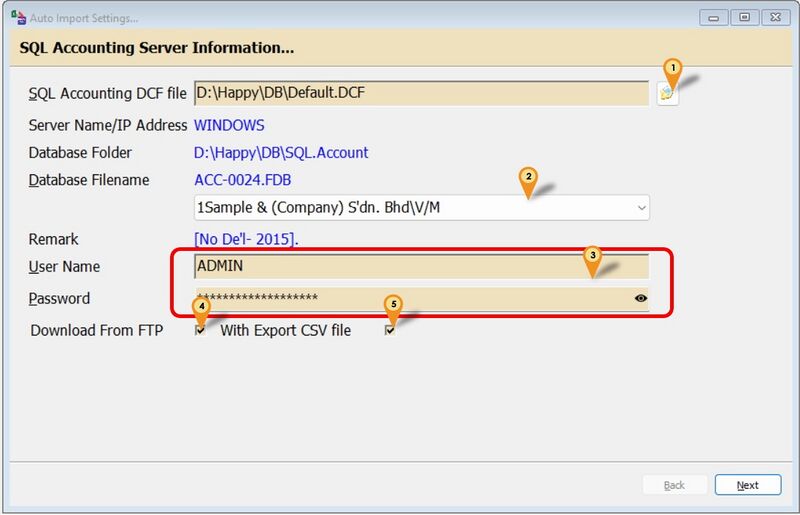Click the SQL Accounting DCF file path field
The height and width of the screenshot is (515, 800).
click(x=420, y=93)
